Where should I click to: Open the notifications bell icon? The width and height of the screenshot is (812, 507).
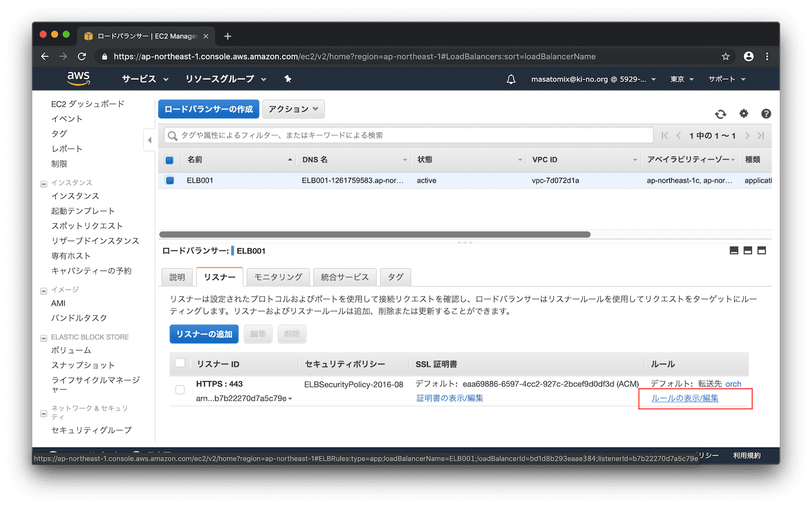(x=511, y=79)
